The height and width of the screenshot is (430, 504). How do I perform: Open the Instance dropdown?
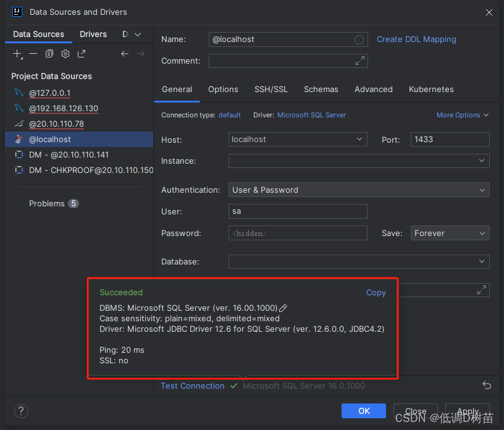359,161
